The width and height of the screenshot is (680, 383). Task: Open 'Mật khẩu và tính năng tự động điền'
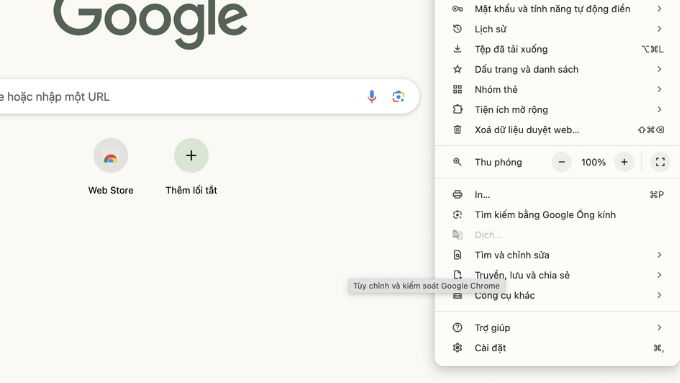557,9
